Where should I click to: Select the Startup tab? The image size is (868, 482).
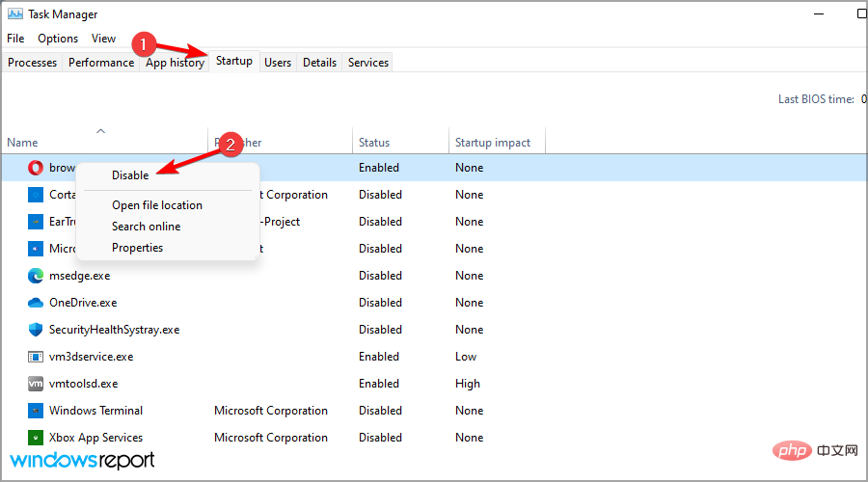[x=234, y=61]
